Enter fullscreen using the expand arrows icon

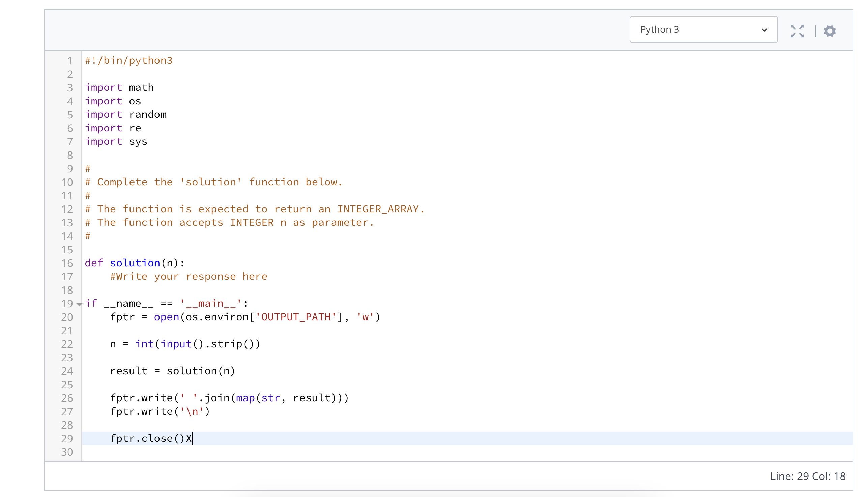[798, 31]
